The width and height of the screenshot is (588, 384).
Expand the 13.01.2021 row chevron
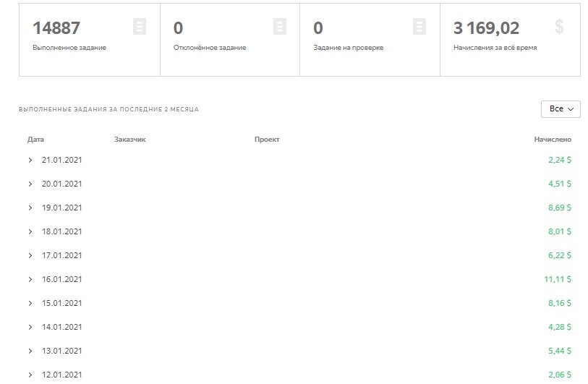click(30, 351)
